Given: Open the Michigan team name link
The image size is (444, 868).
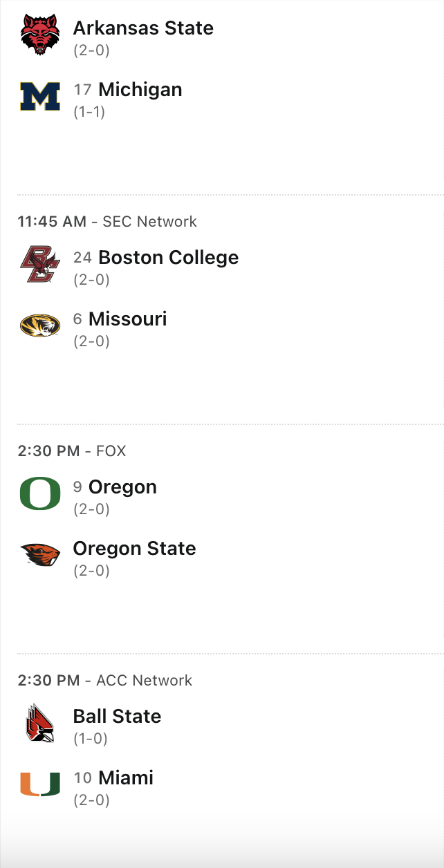Looking at the screenshot, I should click(140, 90).
